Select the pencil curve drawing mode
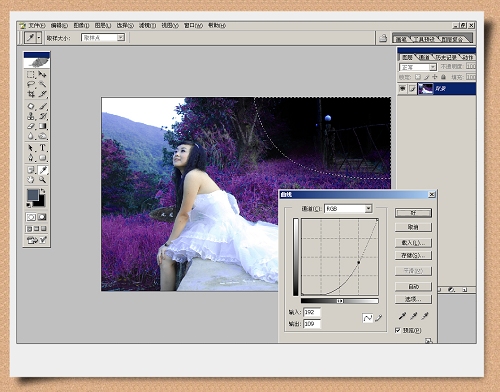Screen dimensions: 500x392 pyautogui.click(x=379, y=318)
